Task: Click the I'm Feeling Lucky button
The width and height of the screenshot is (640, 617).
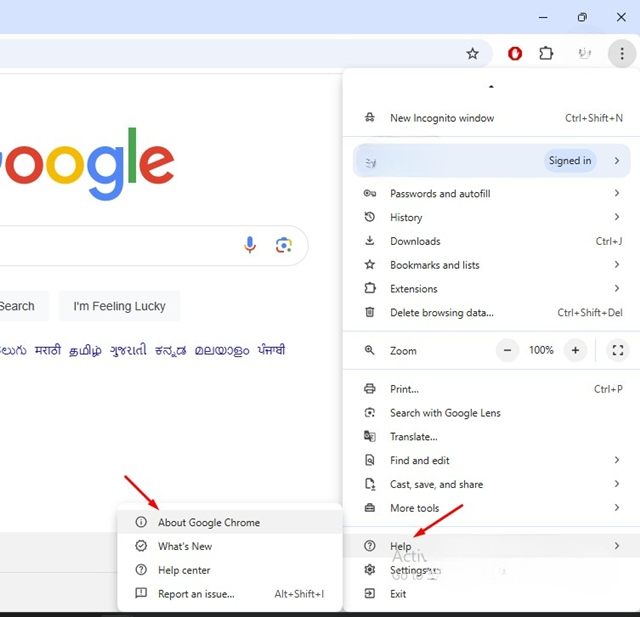Action: (x=120, y=306)
